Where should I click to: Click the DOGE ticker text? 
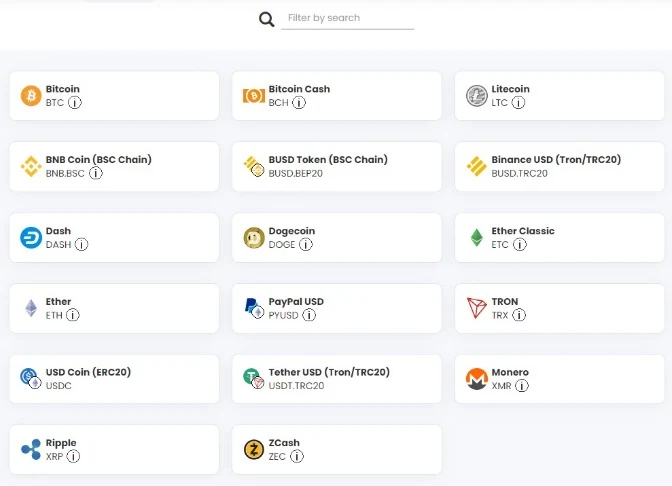pos(282,244)
